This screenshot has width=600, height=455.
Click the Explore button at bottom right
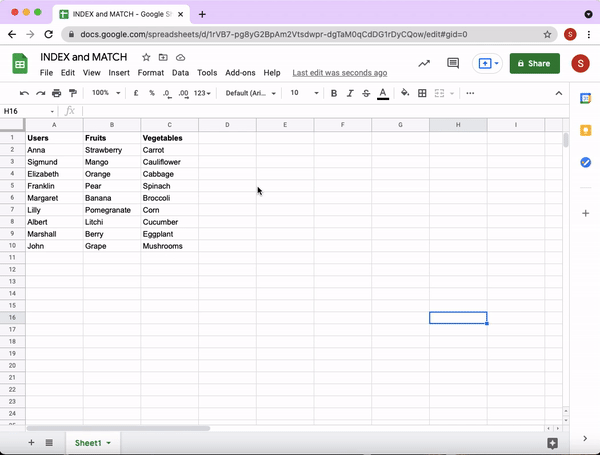pyautogui.click(x=552, y=443)
